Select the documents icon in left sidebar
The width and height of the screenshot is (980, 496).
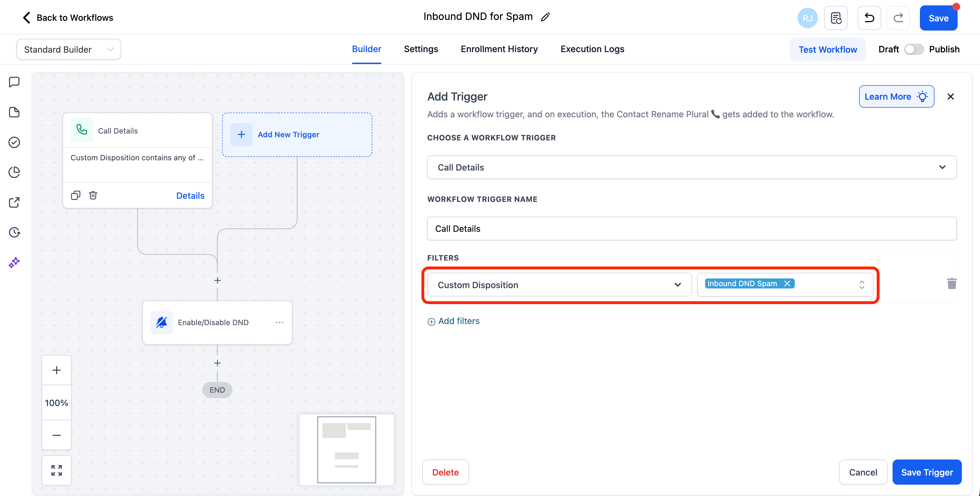pos(14,112)
